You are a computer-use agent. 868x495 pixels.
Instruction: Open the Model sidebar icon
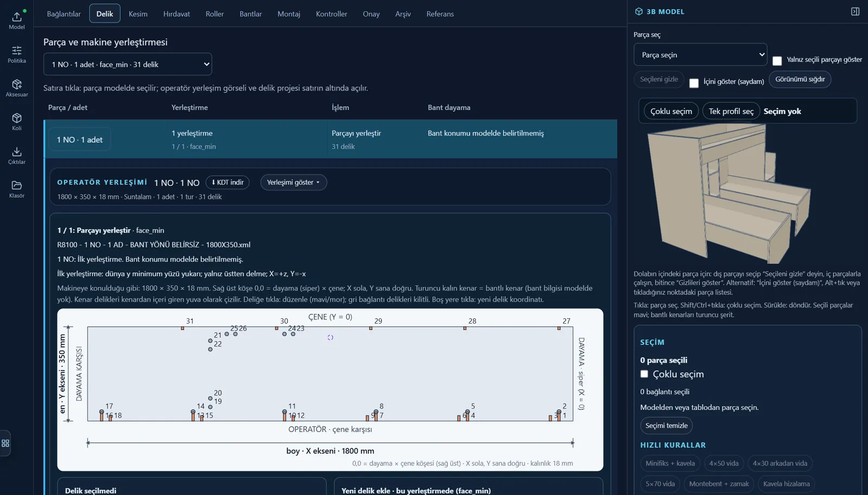point(17,20)
